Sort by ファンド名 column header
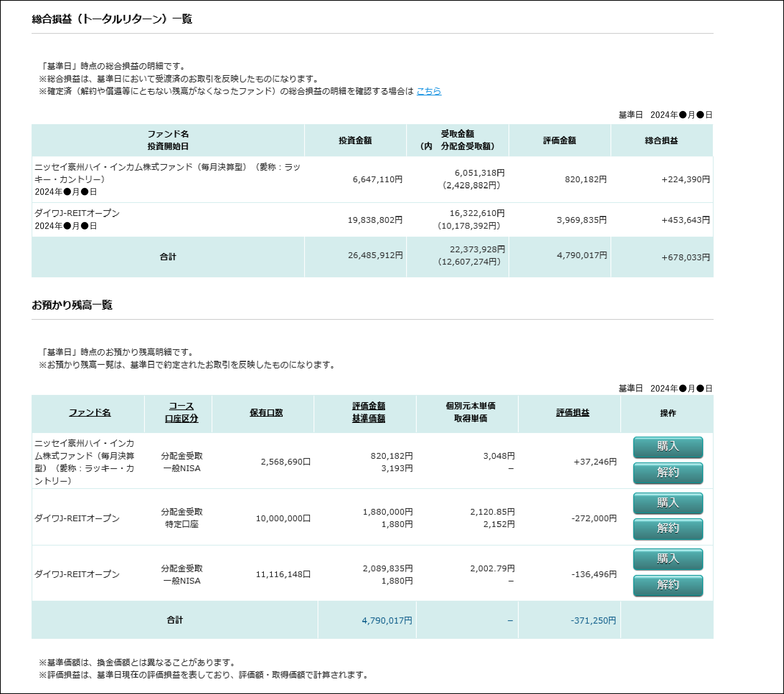This screenshot has height=694, width=784. point(90,412)
